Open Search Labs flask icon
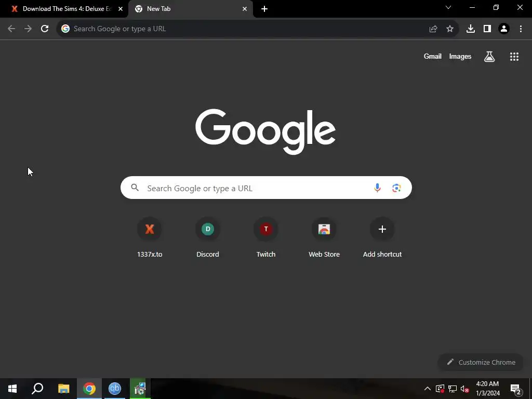Image resolution: width=532 pixels, height=399 pixels. 489,57
